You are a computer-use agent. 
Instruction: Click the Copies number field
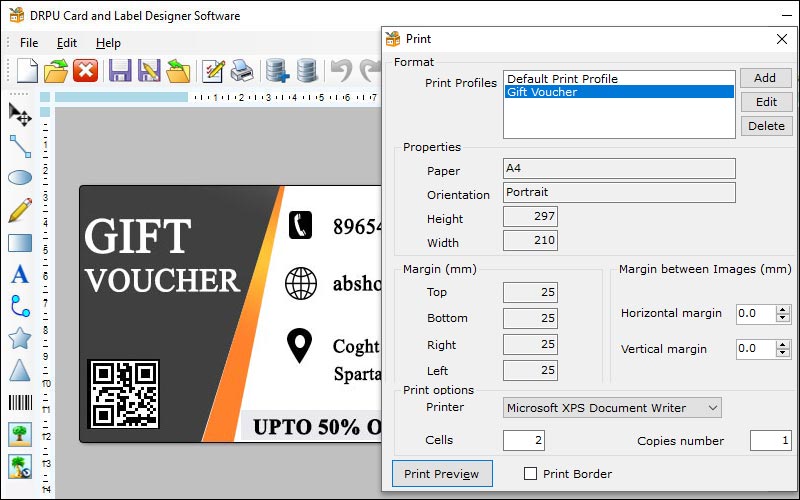(770, 440)
